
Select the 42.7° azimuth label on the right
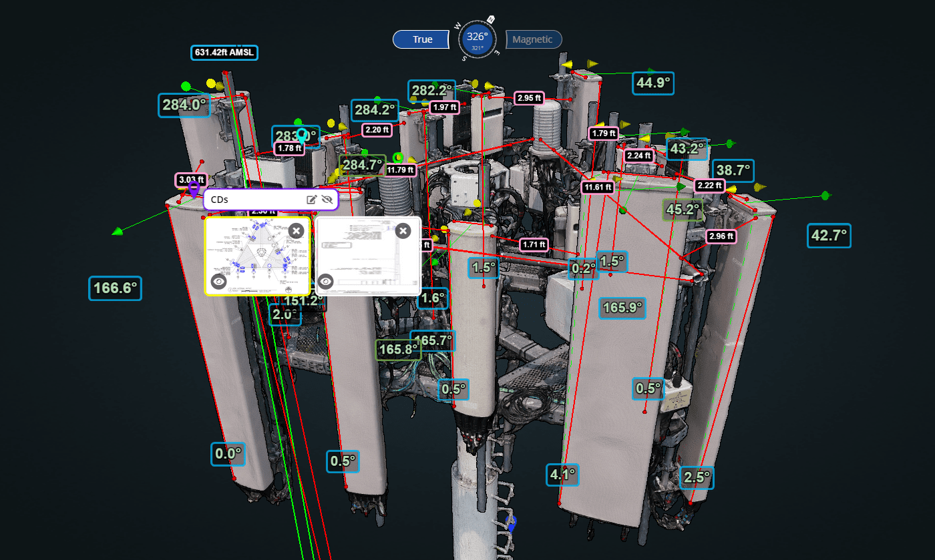click(x=829, y=236)
